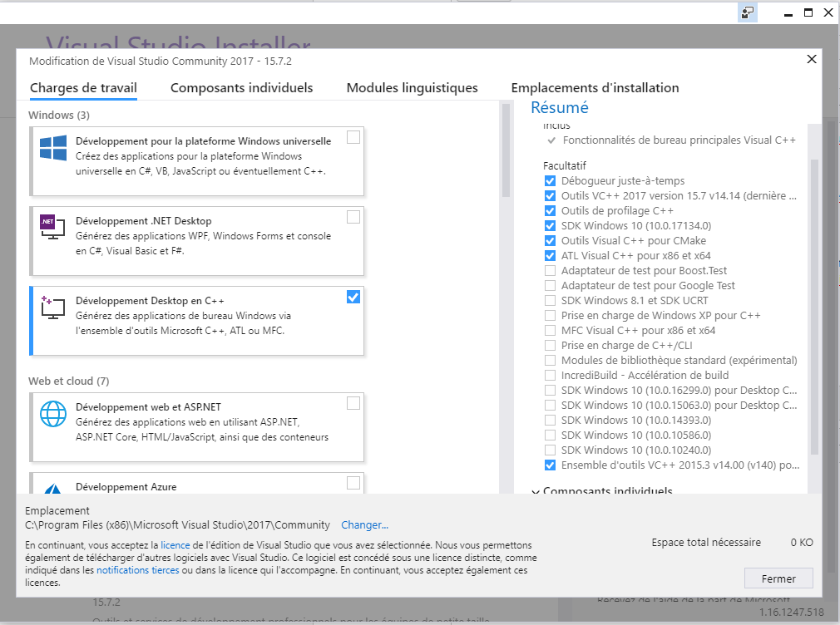Click the workloads list vertical scrollbar thumb
This screenshot has height=625, width=840.
(x=505, y=150)
